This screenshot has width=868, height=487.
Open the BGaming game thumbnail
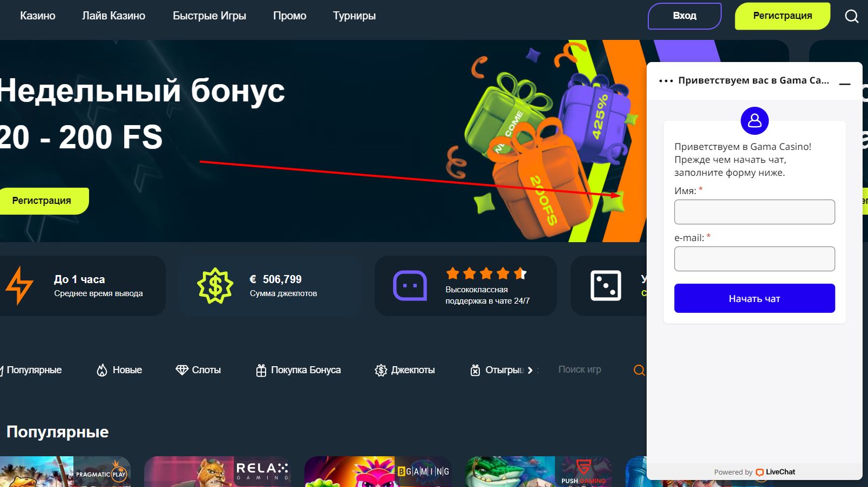(378, 472)
